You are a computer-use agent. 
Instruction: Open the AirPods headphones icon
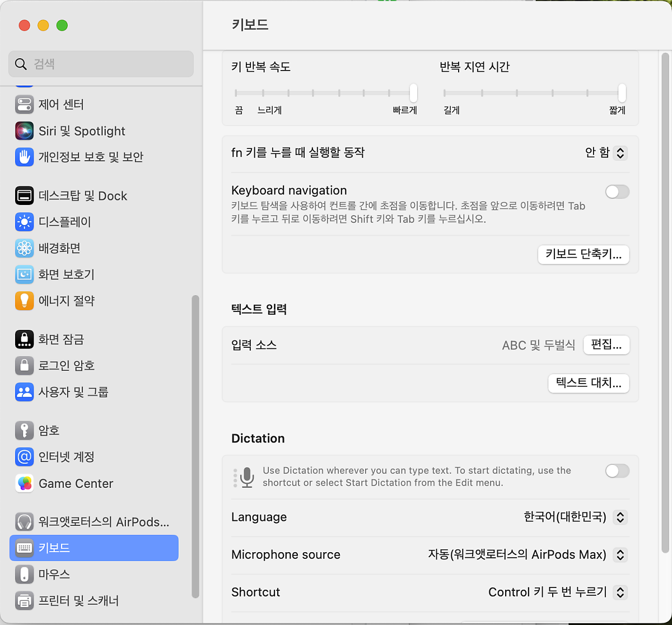point(24,522)
